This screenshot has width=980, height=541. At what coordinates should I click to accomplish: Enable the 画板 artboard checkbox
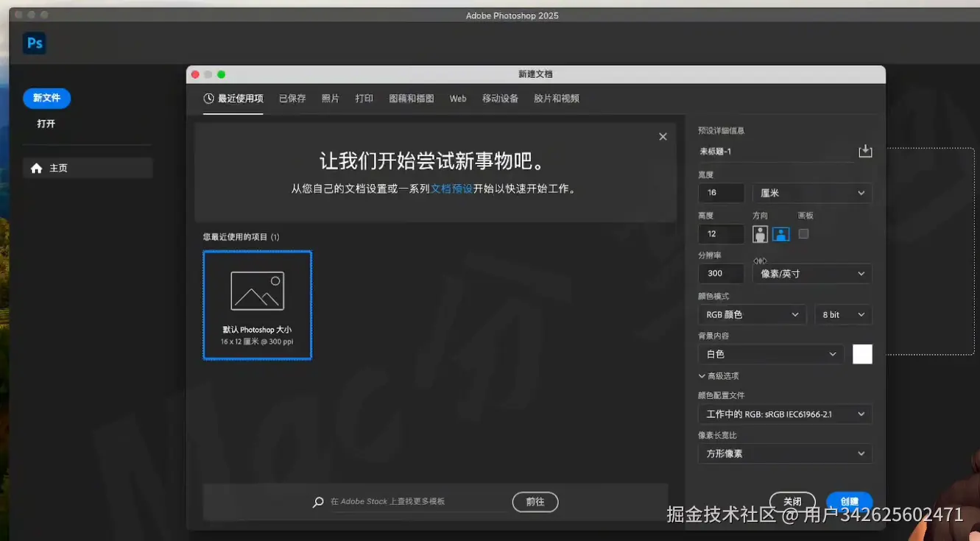(803, 233)
